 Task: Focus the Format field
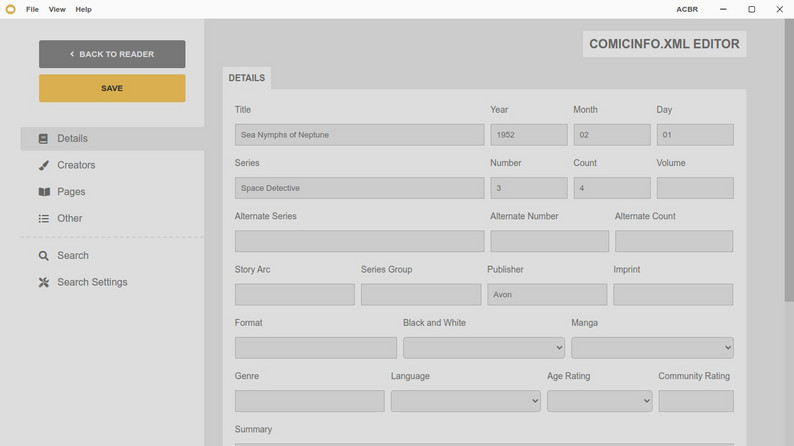[x=315, y=348]
